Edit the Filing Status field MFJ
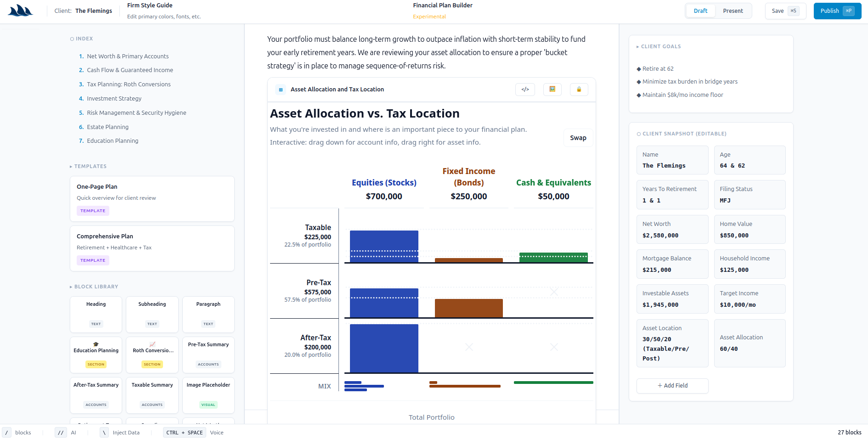 coord(750,195)
